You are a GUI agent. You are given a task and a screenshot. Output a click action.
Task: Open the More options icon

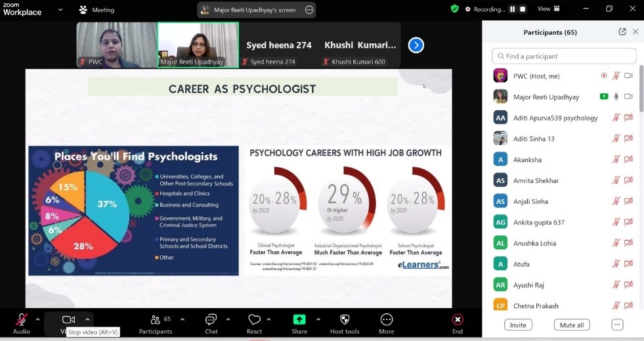pyautogui.click(x=387, y=319)
